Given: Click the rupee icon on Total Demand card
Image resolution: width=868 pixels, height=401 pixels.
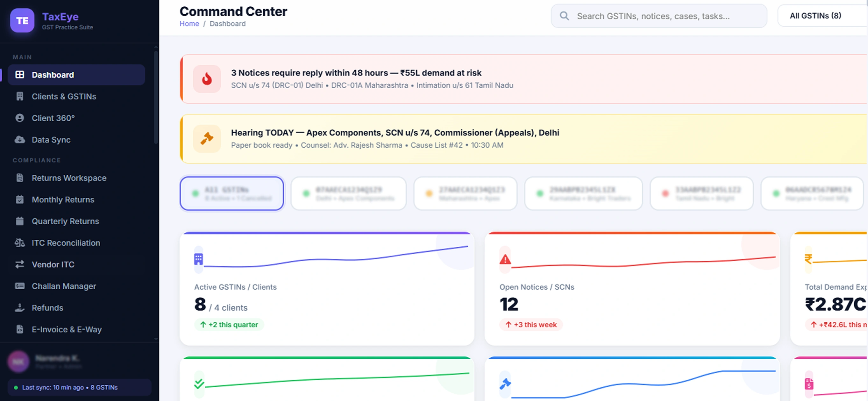Looking at the screenshot, I should coord(808,259).
